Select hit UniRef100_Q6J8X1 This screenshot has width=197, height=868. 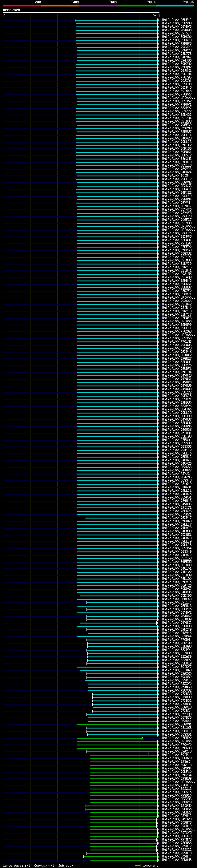177,71
